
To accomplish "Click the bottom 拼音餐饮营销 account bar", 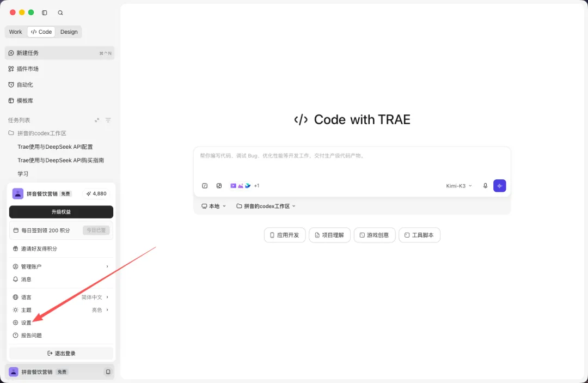I will pyautogui.click(x=60, y=372).
